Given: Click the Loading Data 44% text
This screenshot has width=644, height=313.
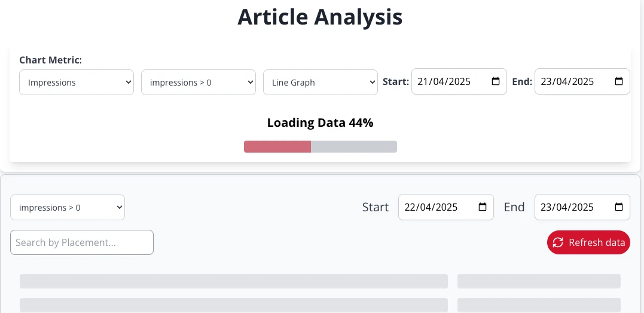Looking at the screenshot, I should tap(320, 123).
